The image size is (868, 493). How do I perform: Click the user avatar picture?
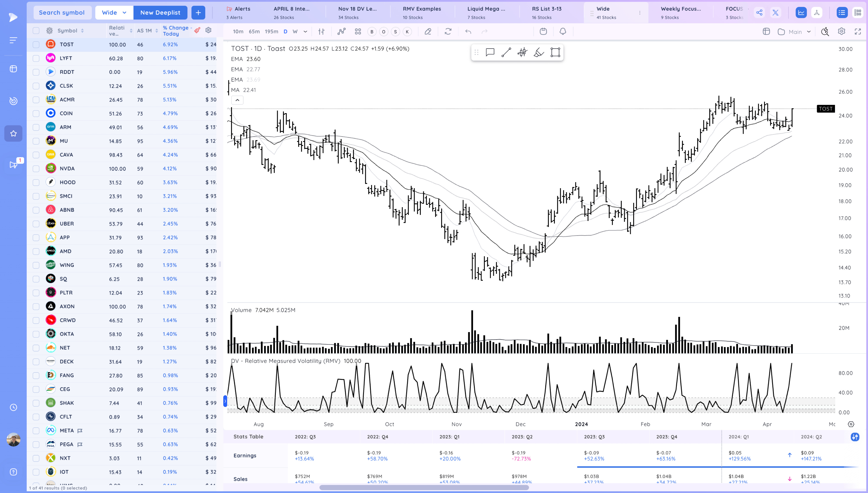click(13, 440)
